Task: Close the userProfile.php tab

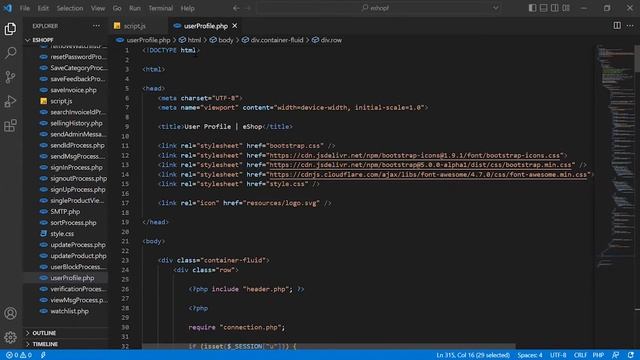Action: coord(235,26)
